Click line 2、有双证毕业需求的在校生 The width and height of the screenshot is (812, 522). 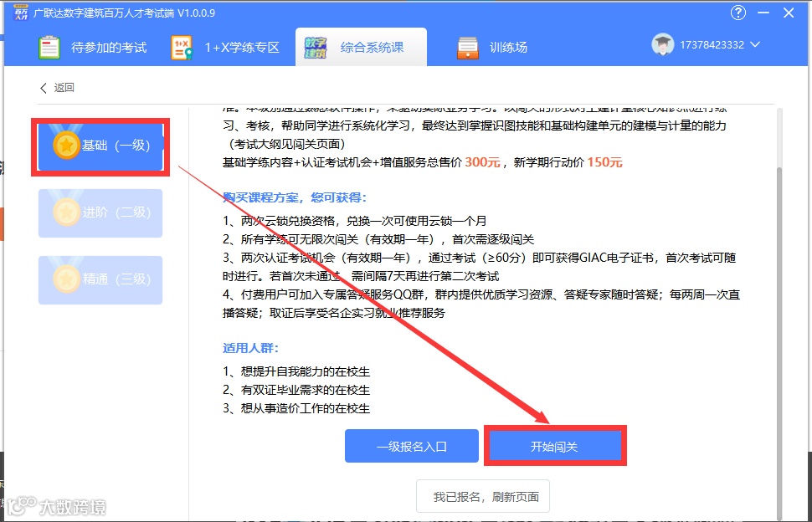[296, 390]
